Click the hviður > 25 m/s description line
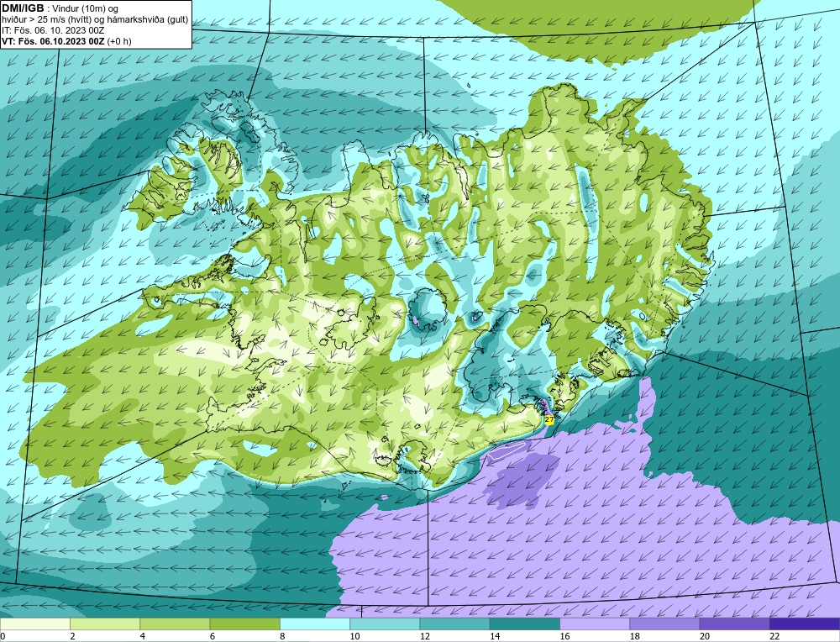The image size is (840, 642). click(x=95, y=20)
